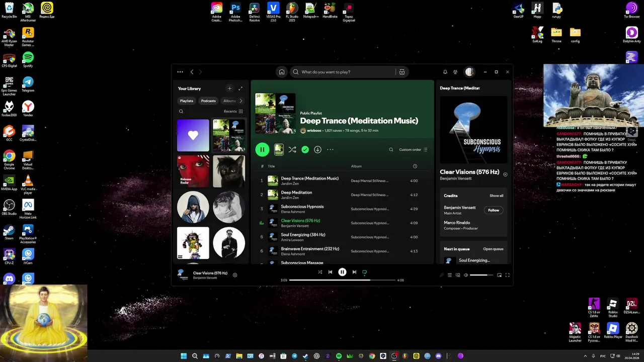Sort by Album column header
The image size is (644, 362).
click(356, 166)
